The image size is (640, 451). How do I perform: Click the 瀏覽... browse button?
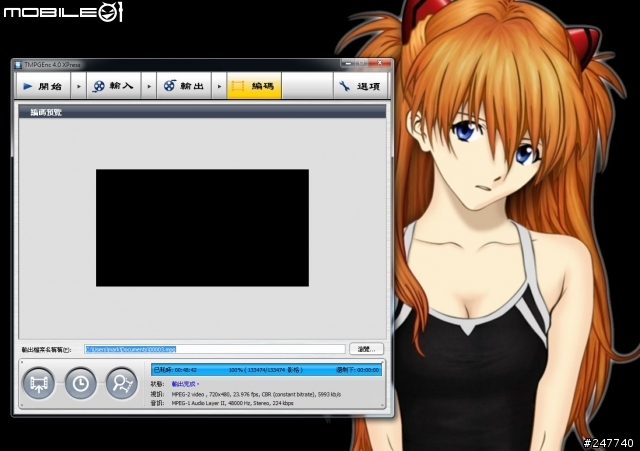[x=366, y=349]
